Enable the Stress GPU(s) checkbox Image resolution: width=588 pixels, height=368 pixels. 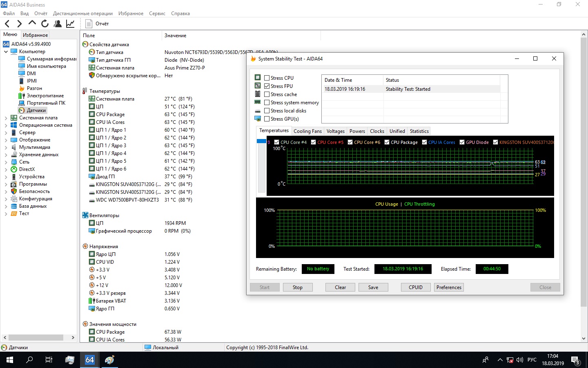pos(267,119)
